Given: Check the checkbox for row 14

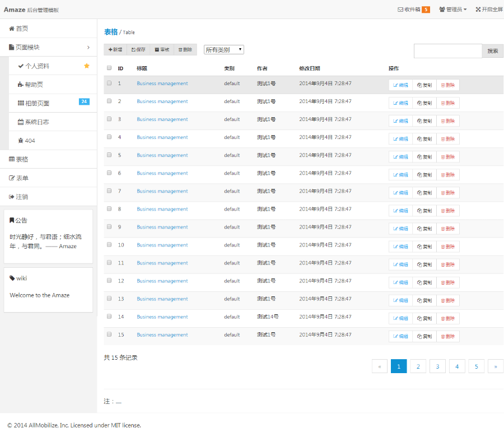Looking at the screenshot, I should 109,317.
